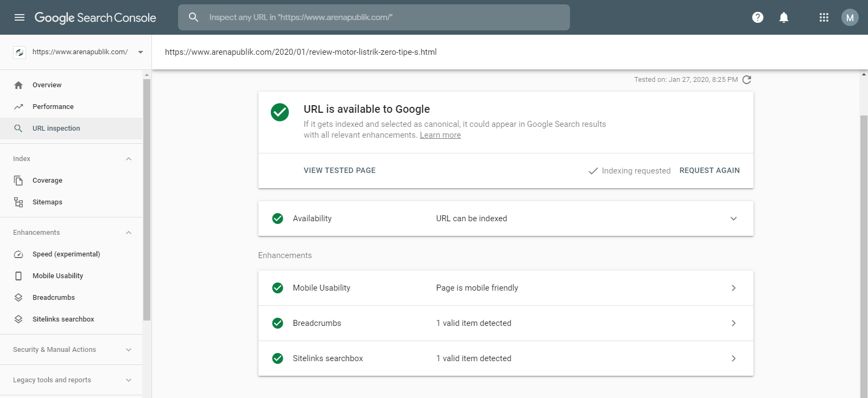This screenshot has height=398, width=868.
Task: Click Google Search Console logo
Action: tap(96, 17)
